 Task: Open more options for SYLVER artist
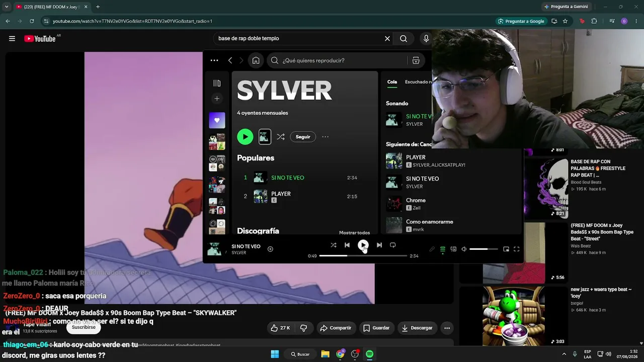(325, 137)
